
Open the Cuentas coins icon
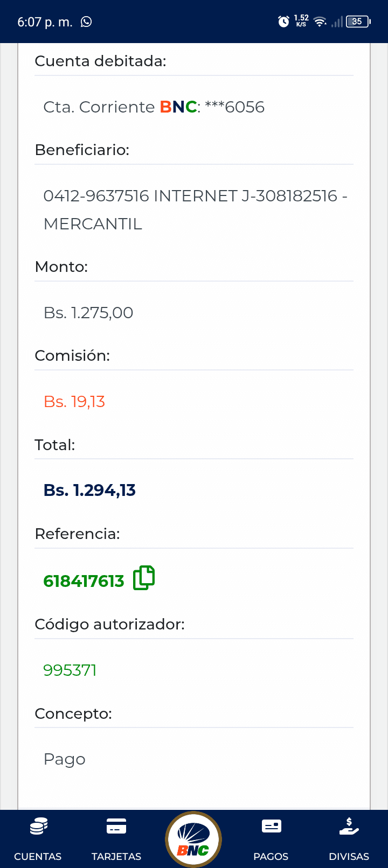[38, 827]
